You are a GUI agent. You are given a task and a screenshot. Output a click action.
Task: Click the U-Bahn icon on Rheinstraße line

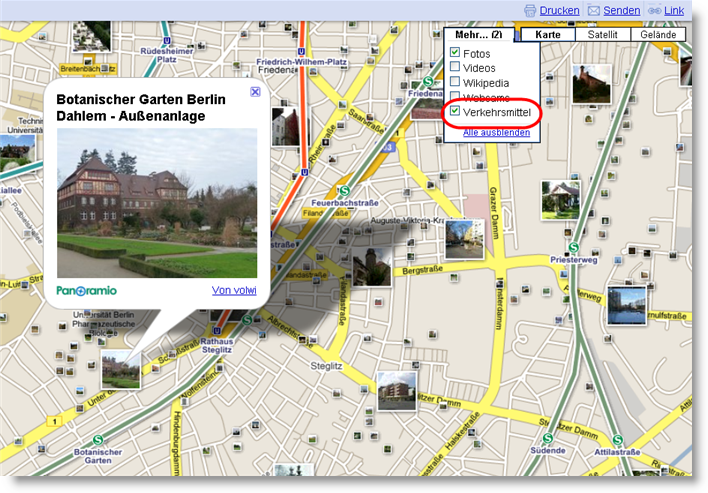point(305,172)
